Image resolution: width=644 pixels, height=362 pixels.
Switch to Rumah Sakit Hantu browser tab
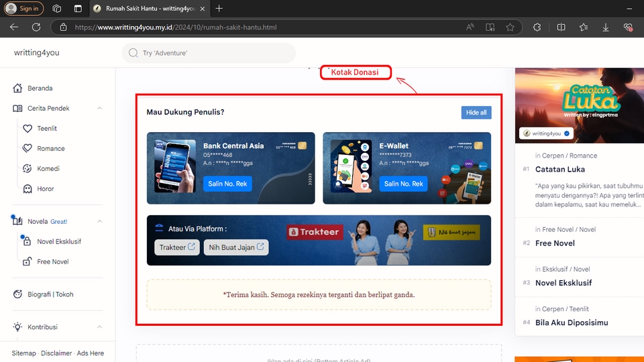(150, 8)
